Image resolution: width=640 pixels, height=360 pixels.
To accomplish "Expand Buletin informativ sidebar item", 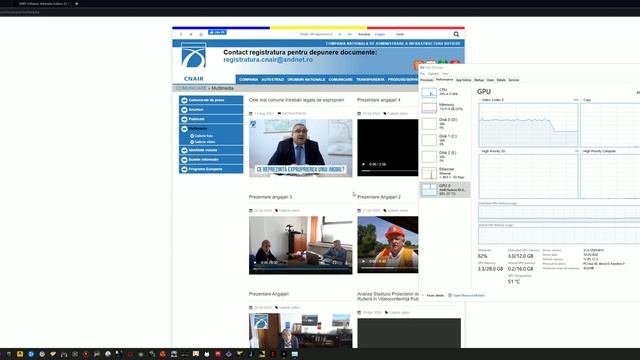I will [x=211, y=160].
